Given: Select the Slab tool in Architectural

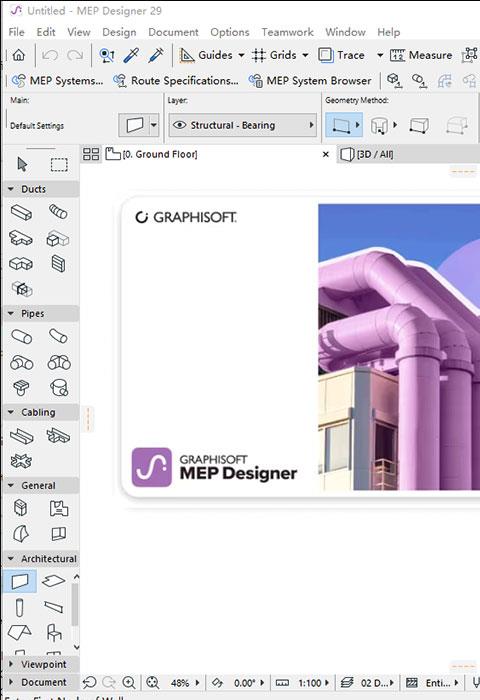Looking at the screenshot, I should tap(54, 581).
